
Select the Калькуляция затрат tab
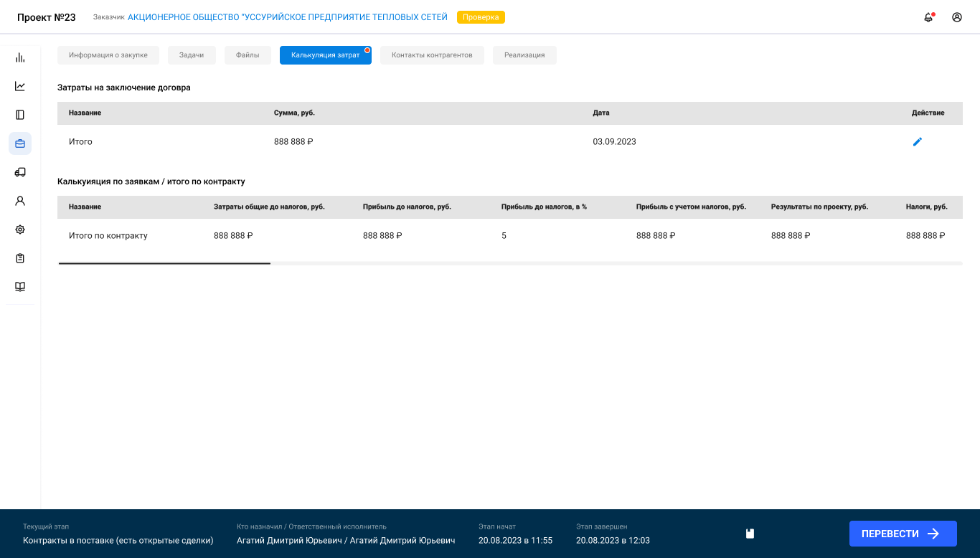tap(326, 55)
